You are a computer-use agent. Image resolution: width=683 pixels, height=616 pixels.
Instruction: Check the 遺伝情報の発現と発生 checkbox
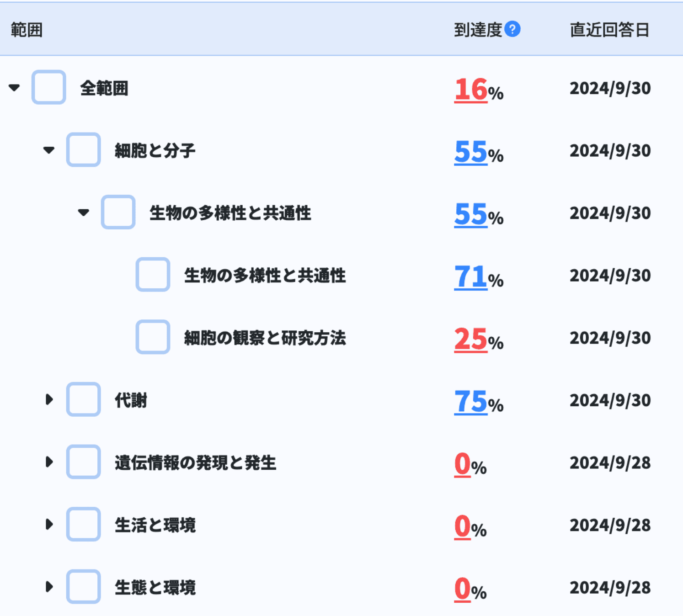click(x=83, y=462)
